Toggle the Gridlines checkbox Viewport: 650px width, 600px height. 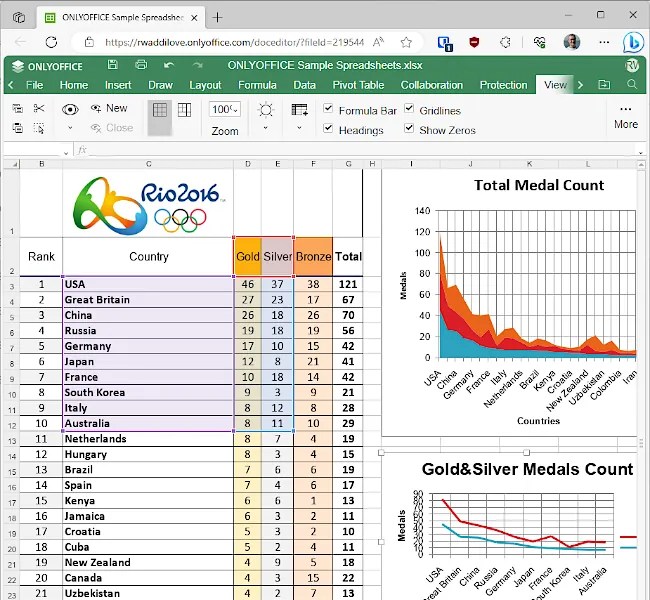pos(409,108)
